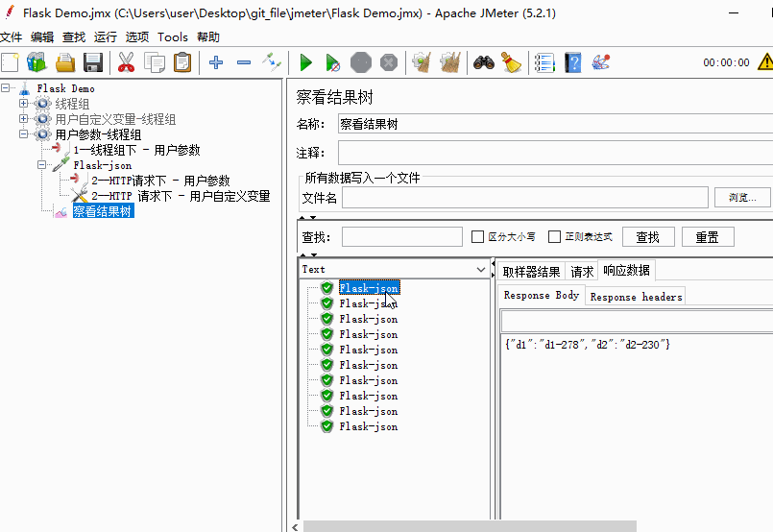The width and height of the screenshot is (773, 532).
Task: Select 2—HTTP请求下 - 用户参数 tree item
Action: (x=160, y=181)
